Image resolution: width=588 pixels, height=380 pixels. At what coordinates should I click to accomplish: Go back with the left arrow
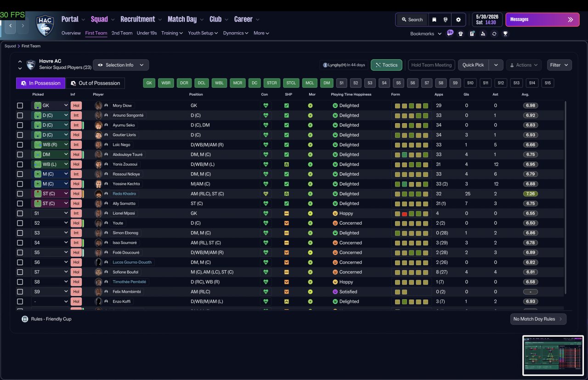[11, 26]
